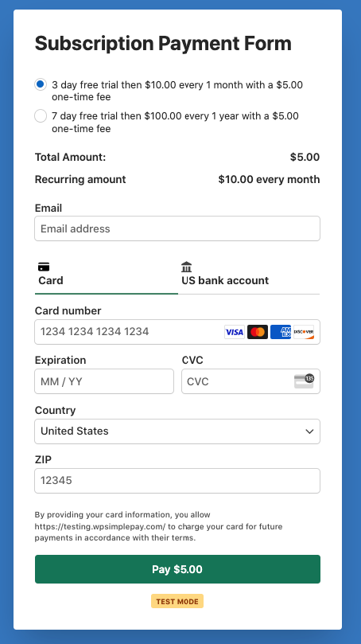
Task: Select the 3 day free trial monthly plan
Action: pos(41,84)
